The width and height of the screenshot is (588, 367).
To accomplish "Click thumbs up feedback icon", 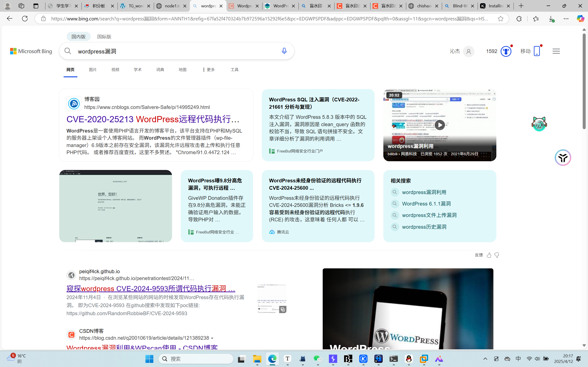I will click(489, 255).
